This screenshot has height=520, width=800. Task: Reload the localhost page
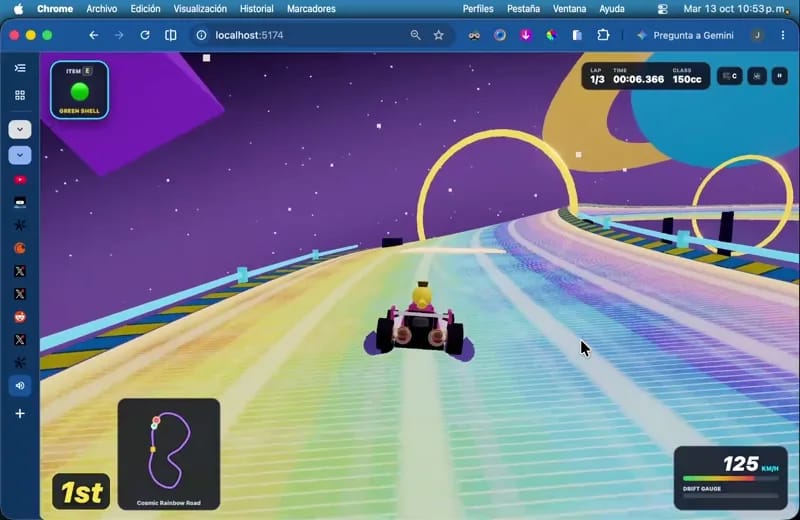click(x=145, y=35)
